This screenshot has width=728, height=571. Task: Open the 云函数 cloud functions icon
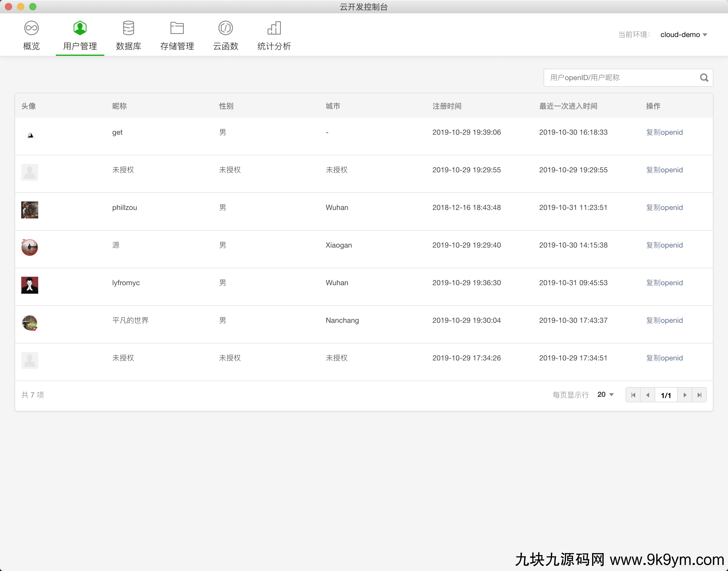226,28
